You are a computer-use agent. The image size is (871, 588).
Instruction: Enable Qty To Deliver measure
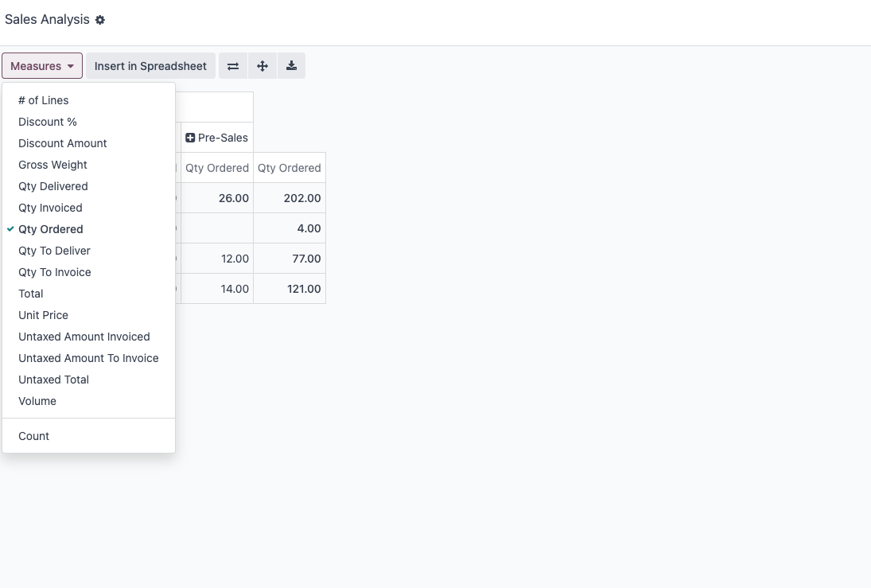(x=89, y=251)
